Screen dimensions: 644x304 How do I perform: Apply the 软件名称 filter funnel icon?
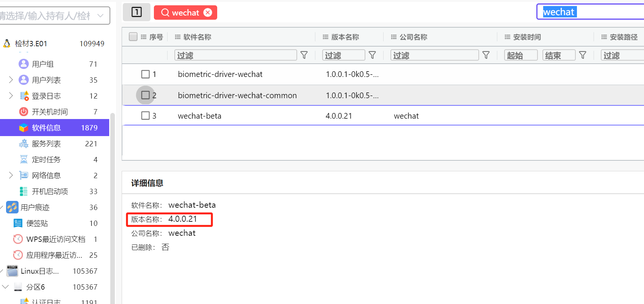click(304, 55)
